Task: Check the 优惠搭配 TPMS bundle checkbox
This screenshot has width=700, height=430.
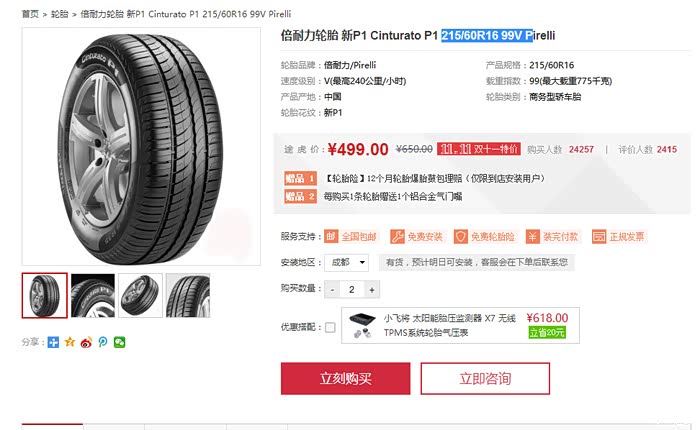Action: 330,327
